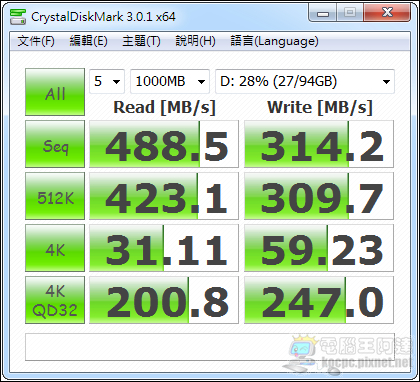Click the CrystalDiskMark app icon in title bar
This screenshot has width=420, height=382.
(x=18, y=17)
